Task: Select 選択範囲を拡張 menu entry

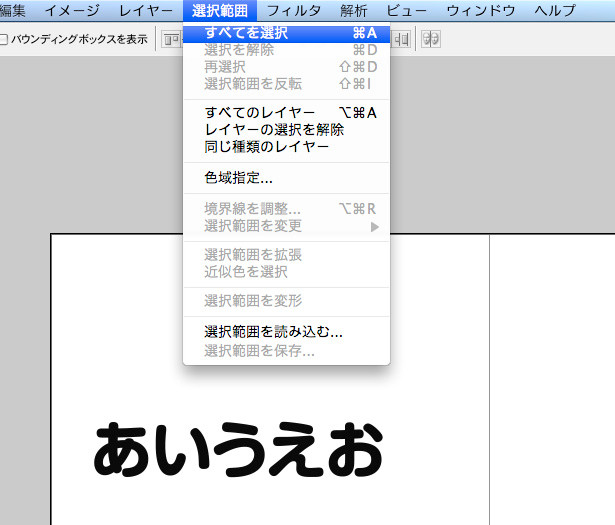Action: (286, 255)
